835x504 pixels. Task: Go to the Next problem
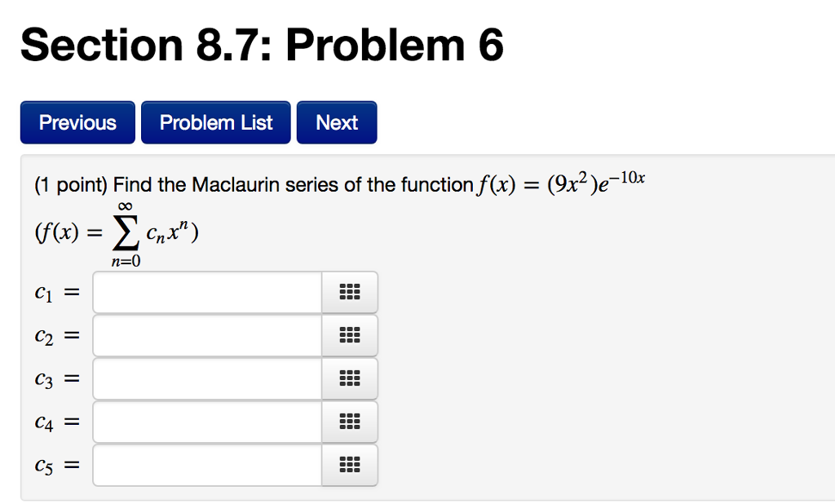point(336,122)
